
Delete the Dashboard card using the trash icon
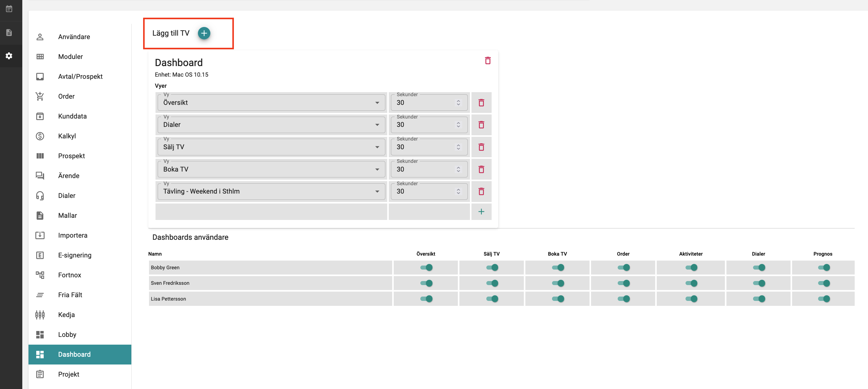click(487, 61)
